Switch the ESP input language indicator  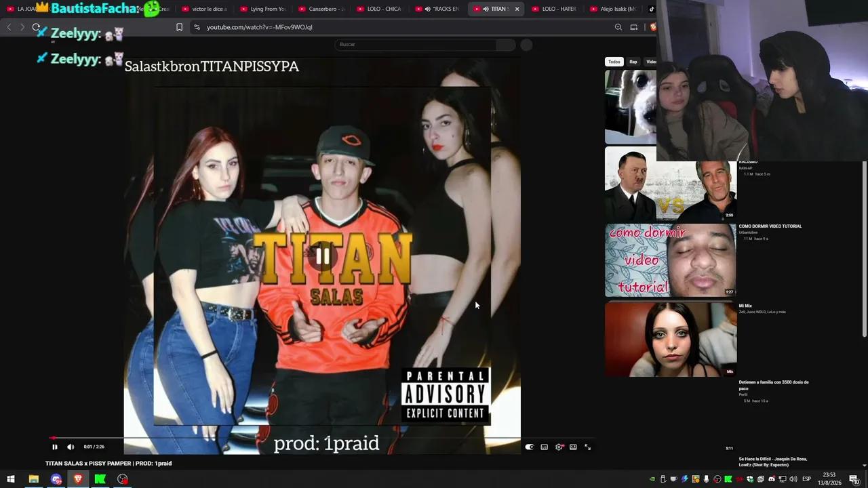click(x=807, y=479)
